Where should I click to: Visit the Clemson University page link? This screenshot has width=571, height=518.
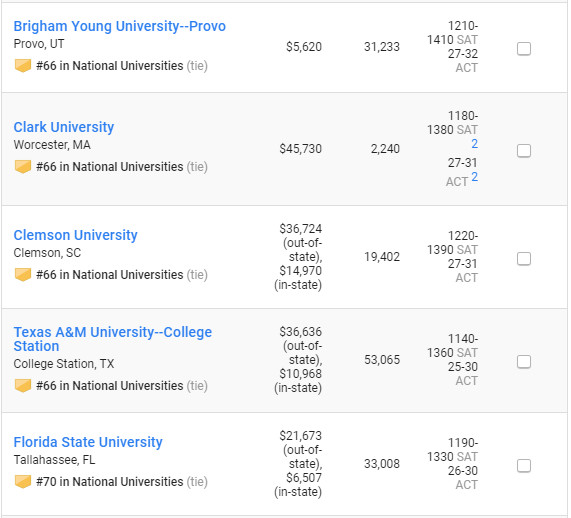click(75, 235)
